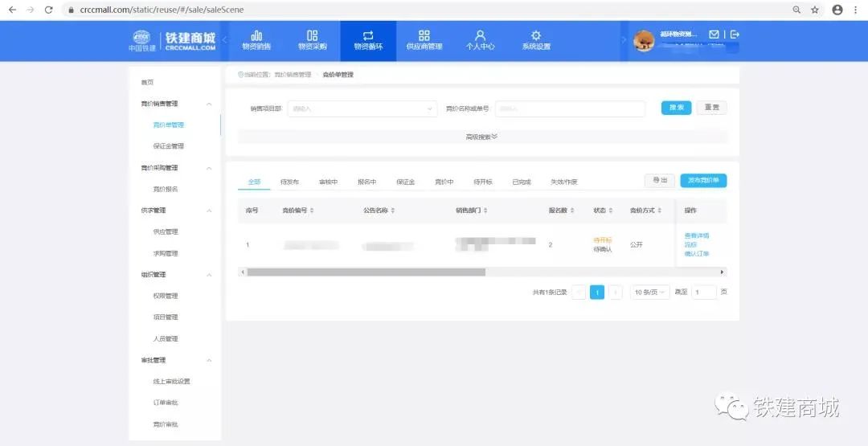Click the scrollbar right arrow under table
This screenshot has height=446, width=868.
722,272
